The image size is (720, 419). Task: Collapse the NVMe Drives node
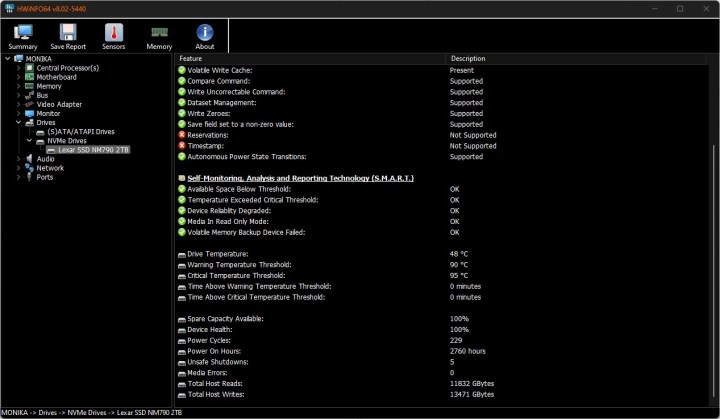click(x=29, y=141)
